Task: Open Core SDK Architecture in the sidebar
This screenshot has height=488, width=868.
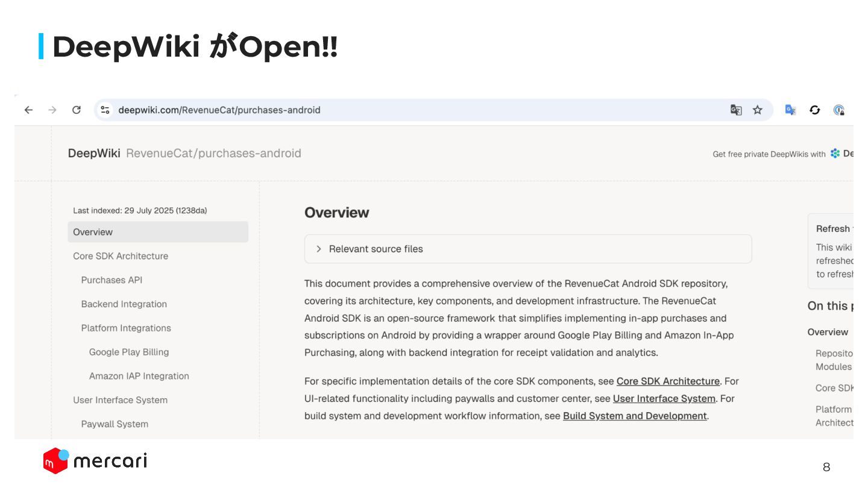Action: click(x=121, y=256)
